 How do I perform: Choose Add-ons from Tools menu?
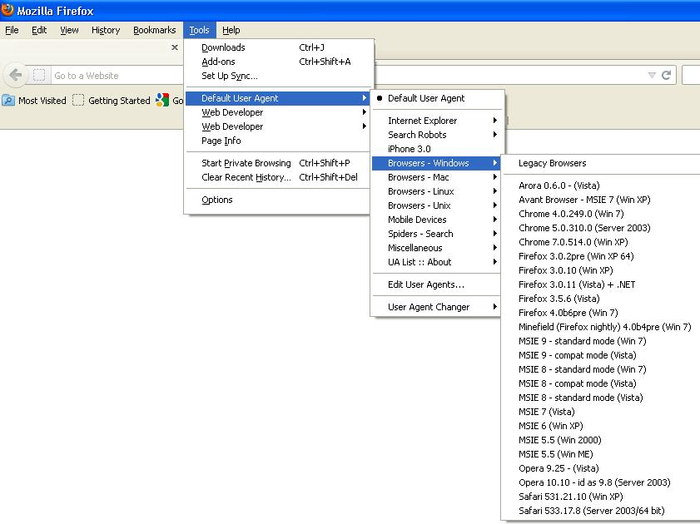point(278,62)
